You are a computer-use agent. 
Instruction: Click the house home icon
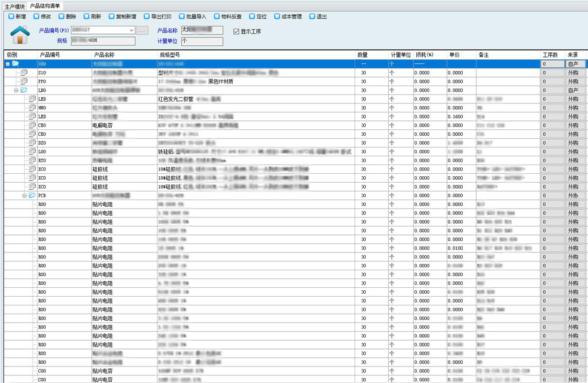coord(19,35)
